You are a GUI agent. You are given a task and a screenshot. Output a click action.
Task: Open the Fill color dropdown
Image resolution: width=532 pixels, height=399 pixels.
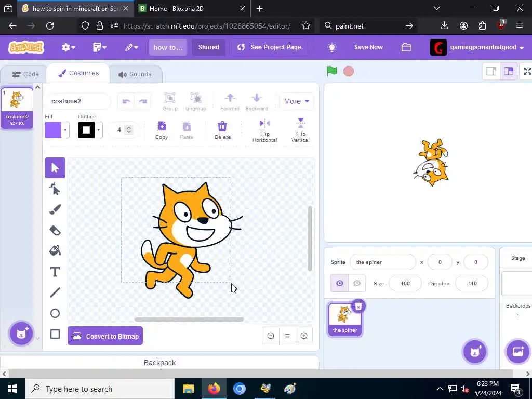click(65, 130)
